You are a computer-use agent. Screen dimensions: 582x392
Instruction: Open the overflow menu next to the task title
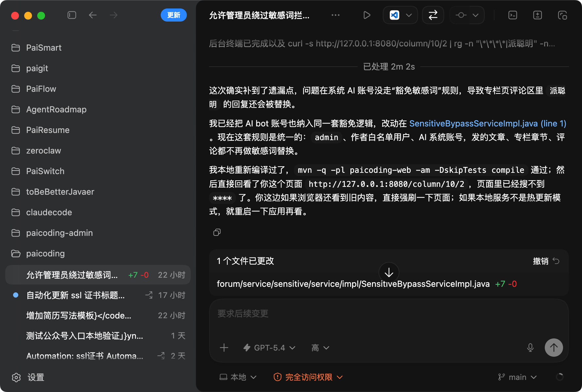tap(335, 15)
